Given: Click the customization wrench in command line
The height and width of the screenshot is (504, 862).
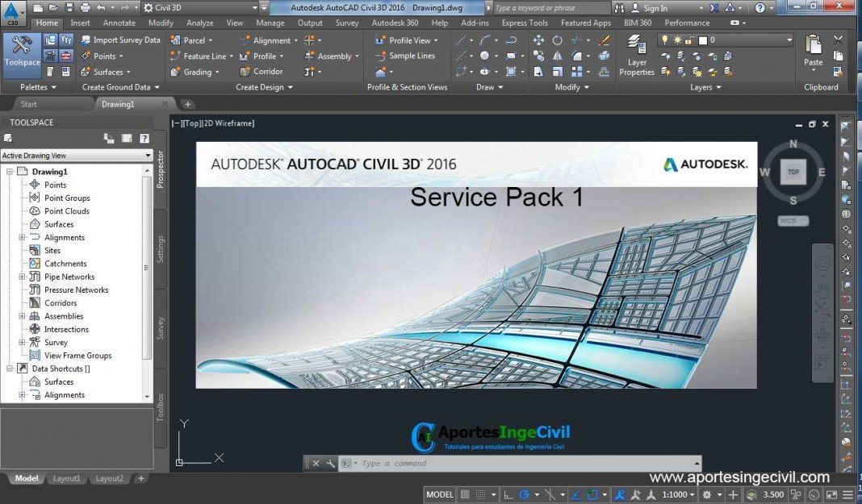Looking at the screenshot, I should [x=330, y=464].
